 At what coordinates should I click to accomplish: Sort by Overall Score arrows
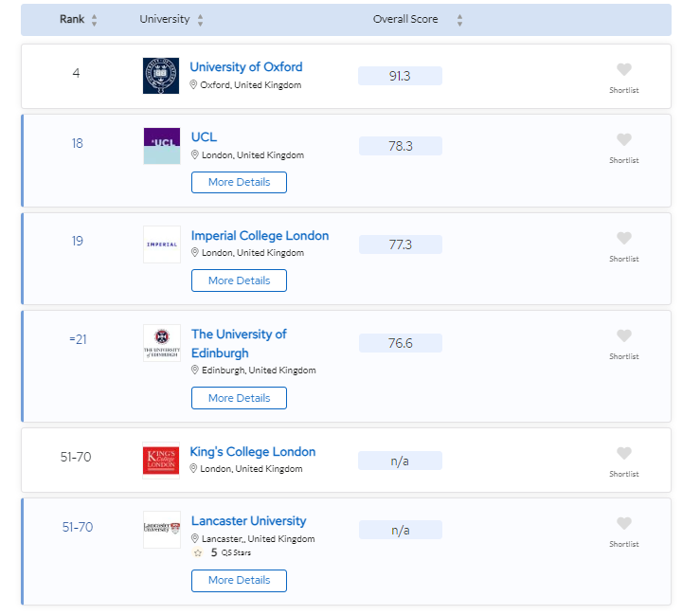[x=459, y=20]
